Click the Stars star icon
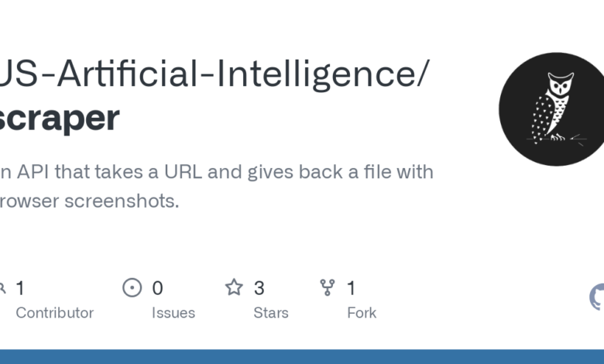 234,288
